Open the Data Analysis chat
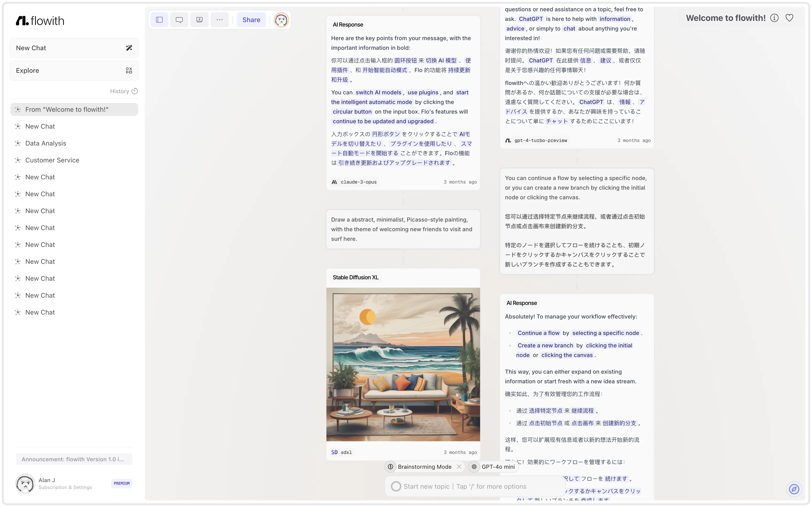The height and width of the screenshot is (507, 812). click(46, 143)
